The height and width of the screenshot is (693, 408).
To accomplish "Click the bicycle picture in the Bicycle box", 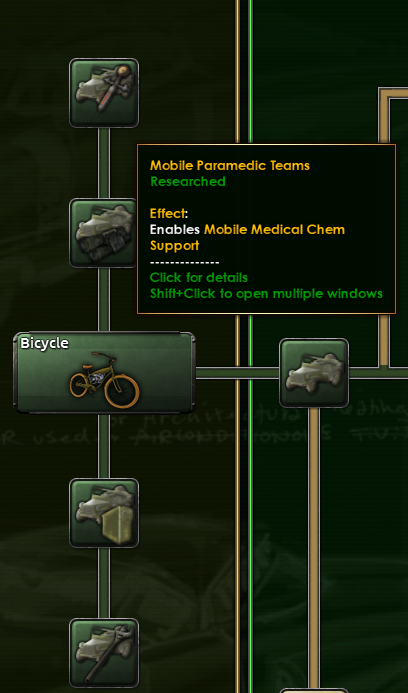I will (104, 380).
